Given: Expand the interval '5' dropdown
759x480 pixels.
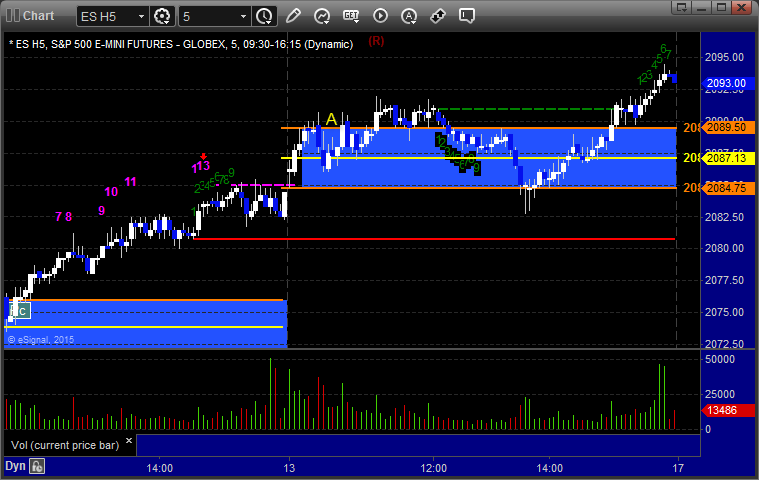Looking at the screenshot, I should point(243,16).
